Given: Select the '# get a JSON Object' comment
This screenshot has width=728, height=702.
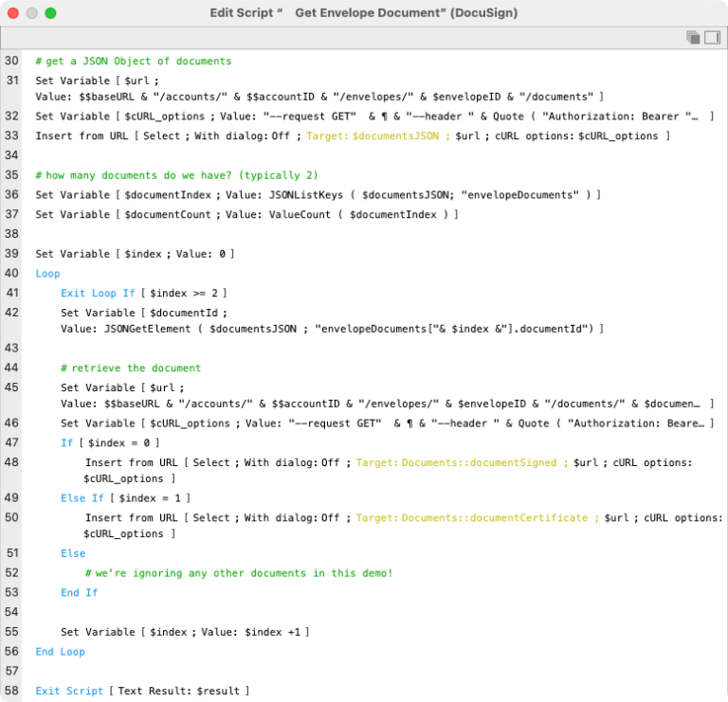Looking at the screenshot, I should click(x=133, y=61).
